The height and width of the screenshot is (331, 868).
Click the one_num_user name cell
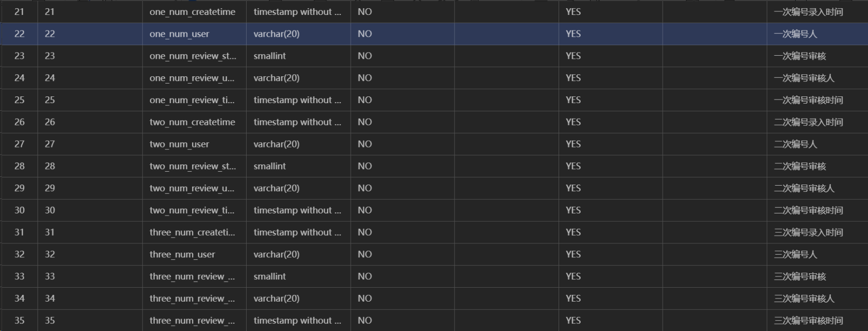click(x=194, y=34)
